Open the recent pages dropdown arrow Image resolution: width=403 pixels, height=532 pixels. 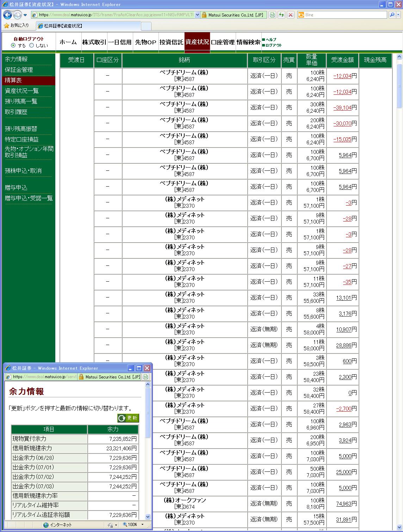pyautogui.click(x=25, y=15)
